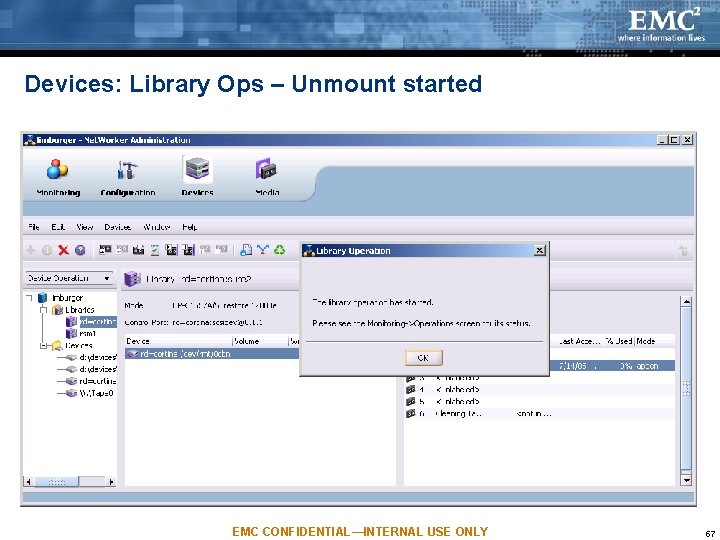Click the document with lock toolbar icon
The width and height of the screenshot is (720, 540).
point(246,250)
